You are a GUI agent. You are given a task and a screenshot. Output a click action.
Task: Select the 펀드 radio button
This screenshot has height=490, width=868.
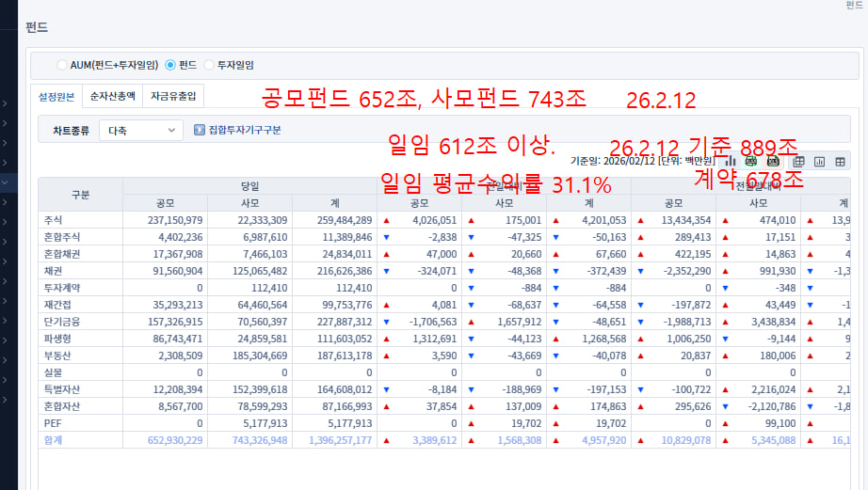[170, 66]
